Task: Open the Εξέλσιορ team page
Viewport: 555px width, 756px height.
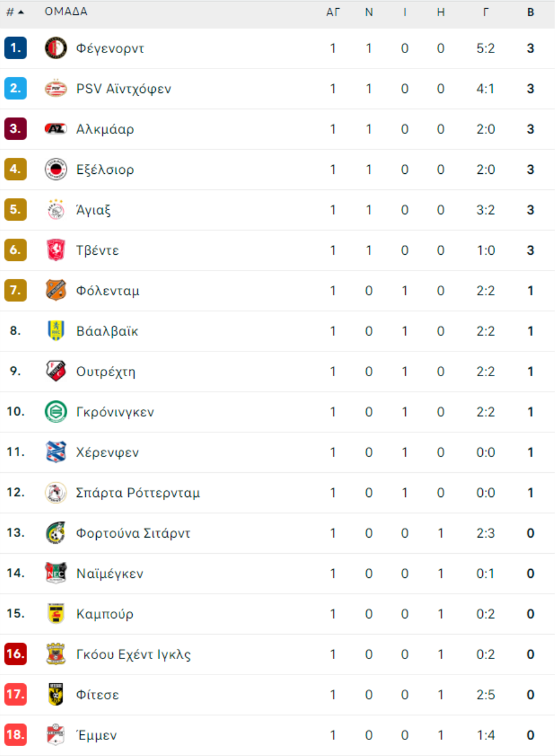Action: [105, 170]
